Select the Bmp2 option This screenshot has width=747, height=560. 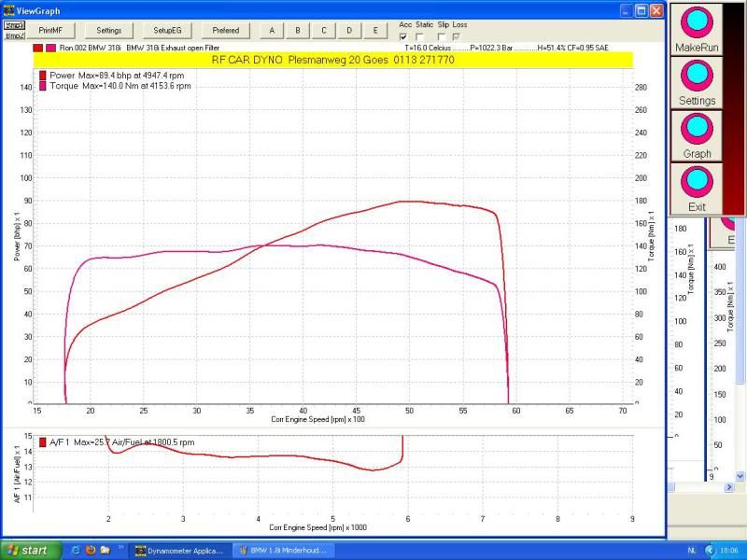[x=15, y=35]
